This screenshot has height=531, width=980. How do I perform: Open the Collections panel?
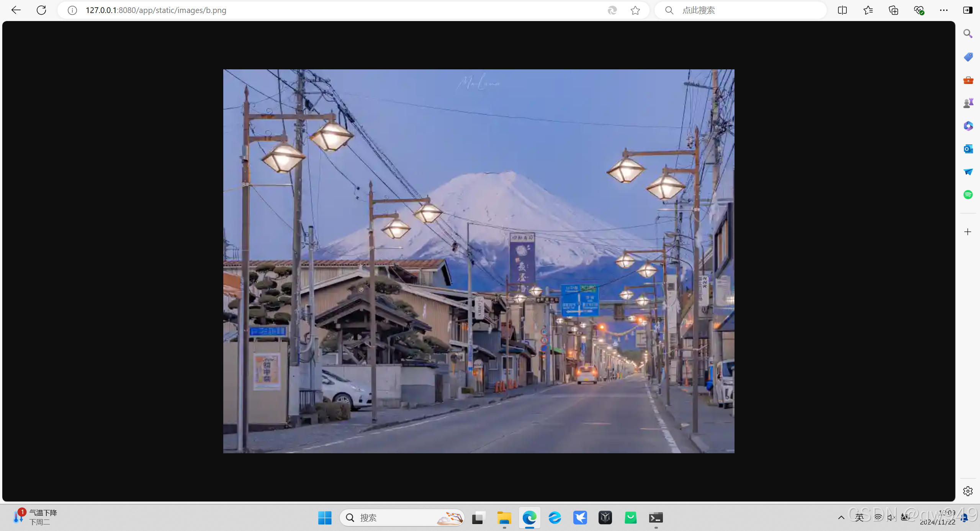pos(893,10)
